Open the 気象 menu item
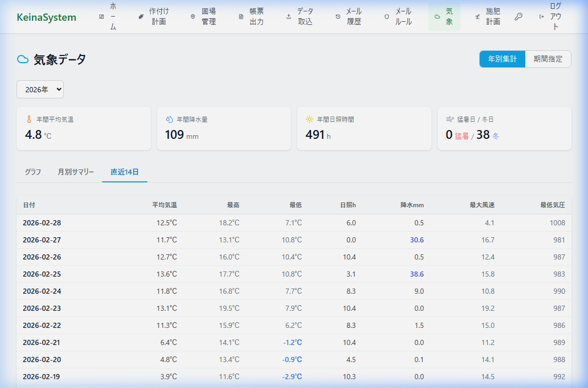This screenshot has width=588, height=388. tap(444, 17)
